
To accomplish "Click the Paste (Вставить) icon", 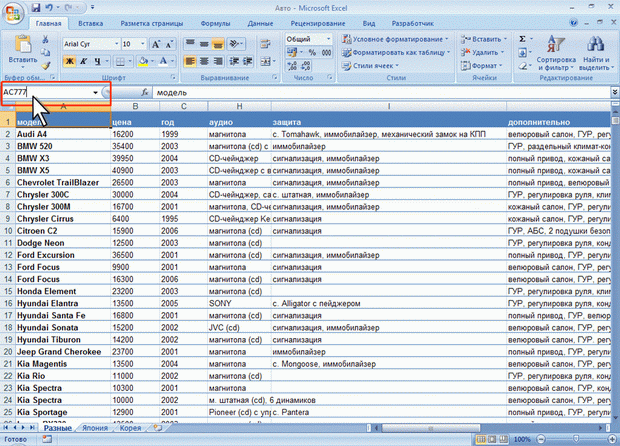I will [23, 43].
